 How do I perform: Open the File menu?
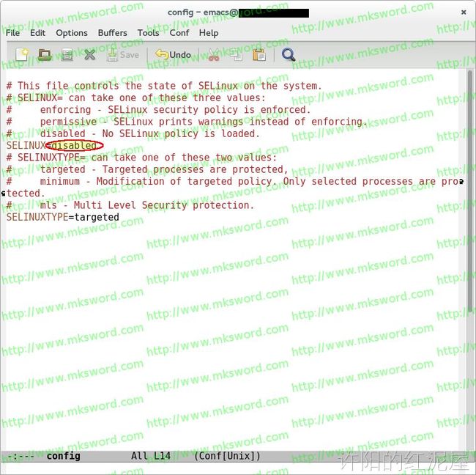[12, 33]
